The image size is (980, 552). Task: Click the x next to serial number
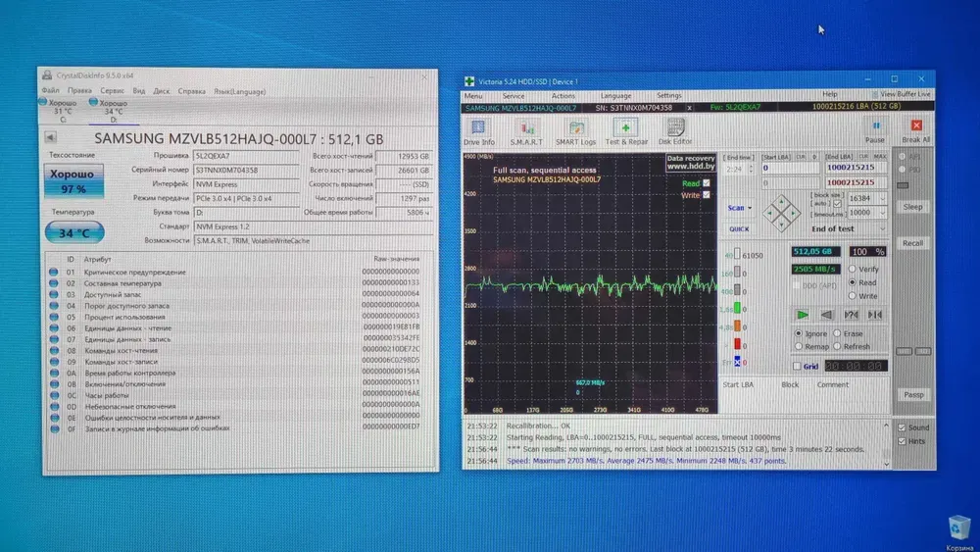(689, 108)
